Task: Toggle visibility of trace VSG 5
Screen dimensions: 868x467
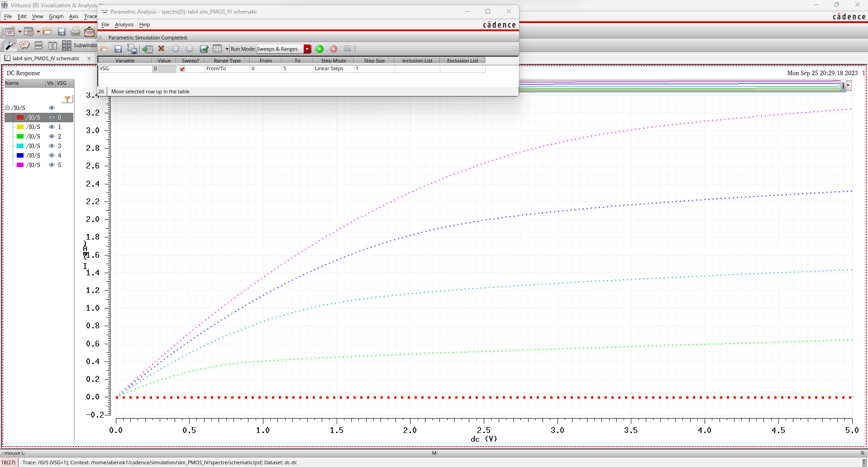Action: coord(52,165)
